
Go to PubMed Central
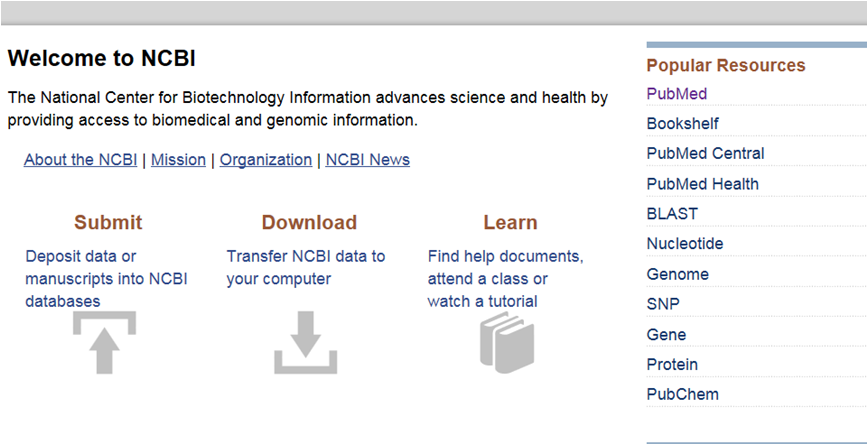pos(705,154)
